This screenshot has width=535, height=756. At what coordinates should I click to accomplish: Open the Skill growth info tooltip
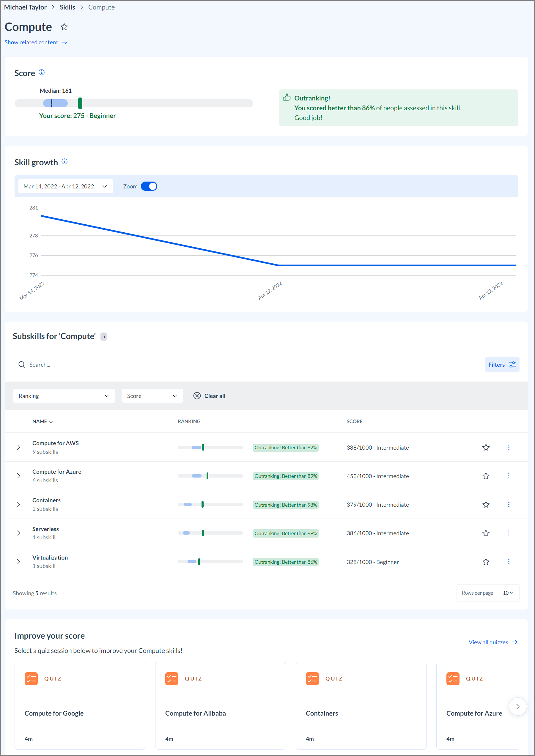[64, 161]
